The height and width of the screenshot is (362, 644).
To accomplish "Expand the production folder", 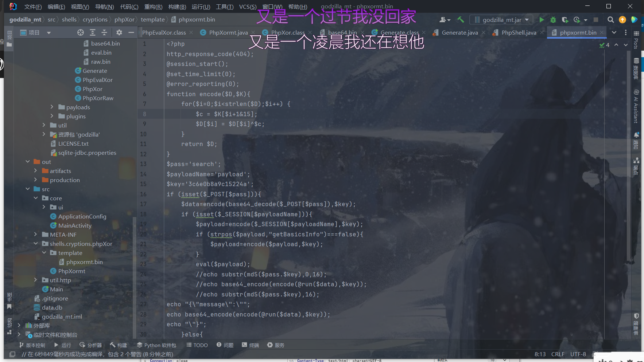I will pyautogui.click(x=35, y=180).
